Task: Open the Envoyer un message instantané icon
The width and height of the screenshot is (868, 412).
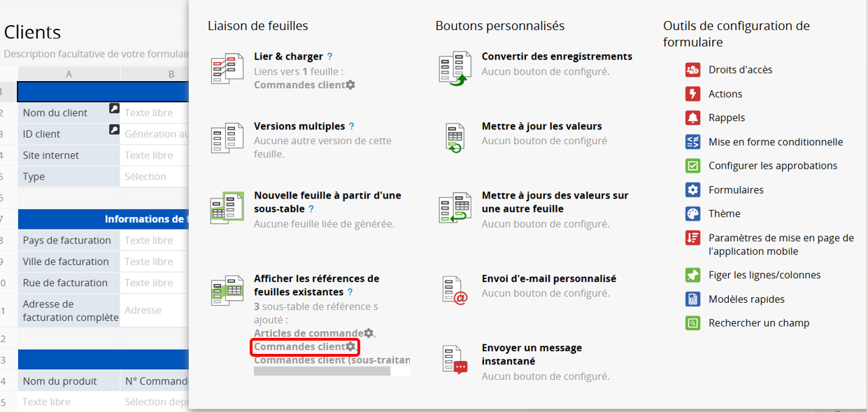Action: pyautogui.click(x=455, y=360)
